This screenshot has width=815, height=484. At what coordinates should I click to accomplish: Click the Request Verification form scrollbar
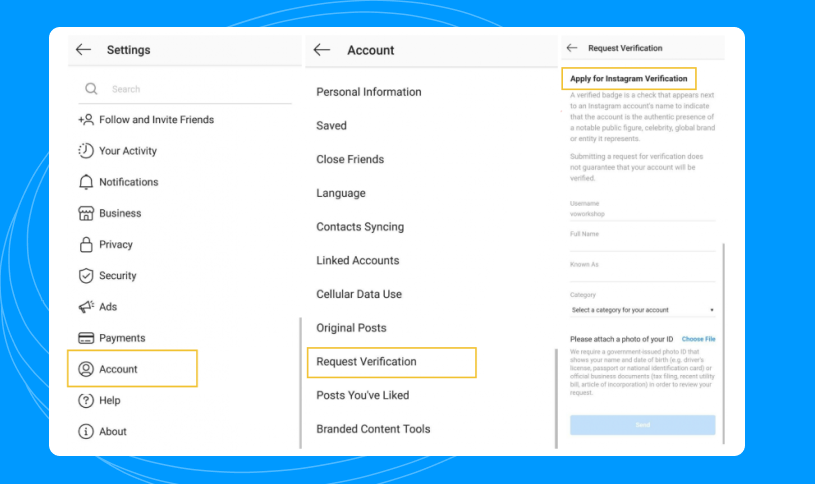click(724, 343)
